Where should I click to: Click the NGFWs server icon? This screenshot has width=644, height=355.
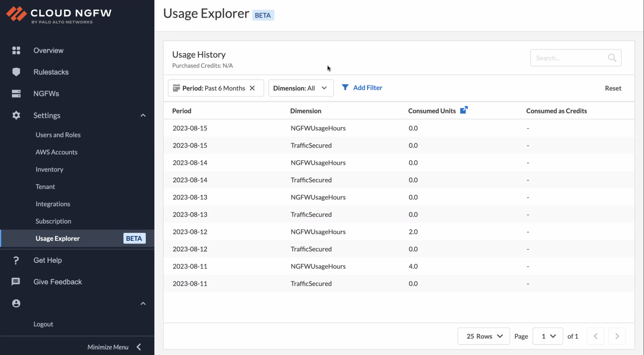[x=16, y=94]
